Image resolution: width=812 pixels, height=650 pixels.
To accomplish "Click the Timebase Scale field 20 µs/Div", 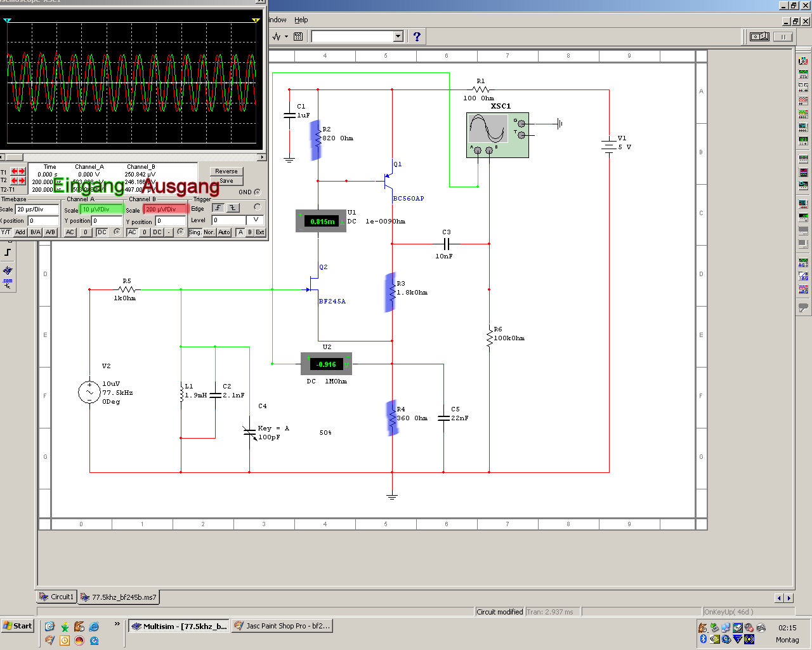I will click(x=37, y=209).
